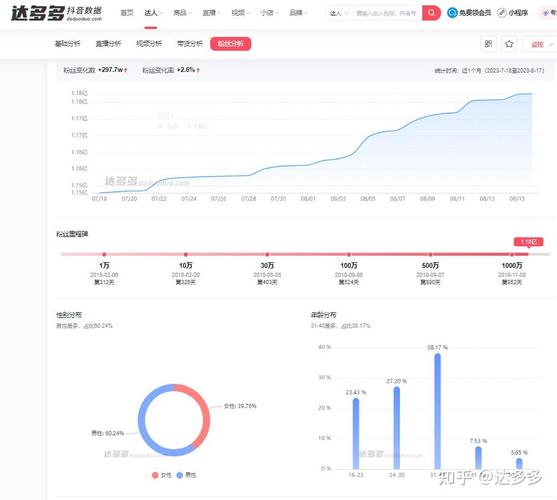Switch to the 基础分析 tab
557x500 pixels.
pyautogui.click(x=67, y=44)
